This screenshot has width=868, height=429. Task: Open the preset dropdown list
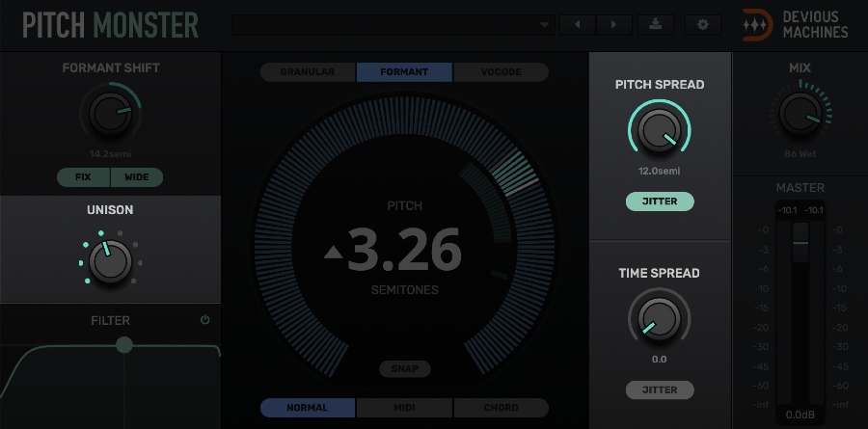[x=545, y=24]
